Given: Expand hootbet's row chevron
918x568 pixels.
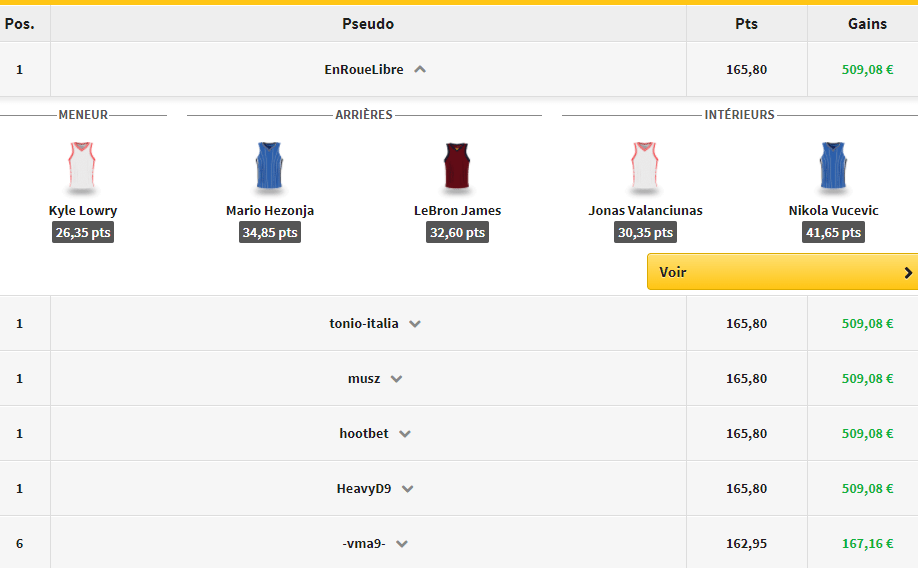Looking at the screenshot, I should (x=405, y=434).
